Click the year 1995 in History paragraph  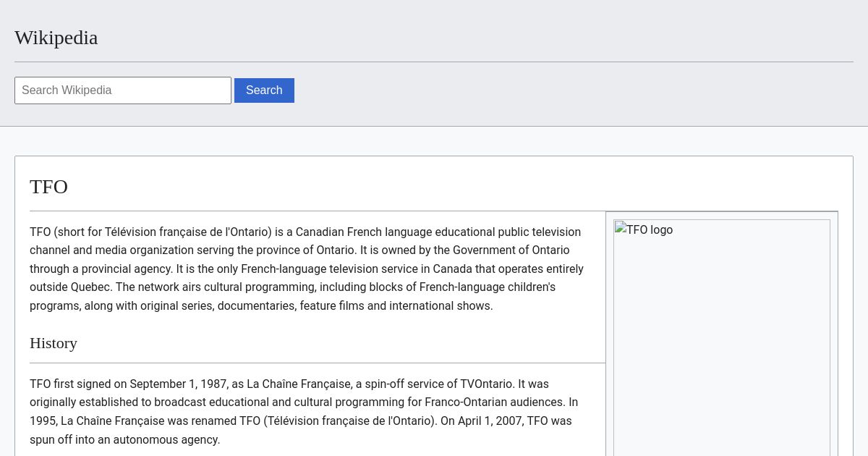(x=42, y=421)
